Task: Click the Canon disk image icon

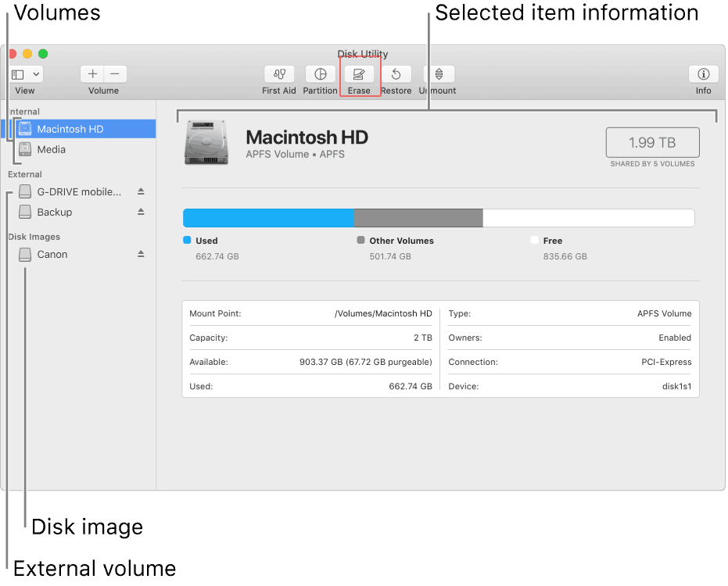Action: point(25,254)
